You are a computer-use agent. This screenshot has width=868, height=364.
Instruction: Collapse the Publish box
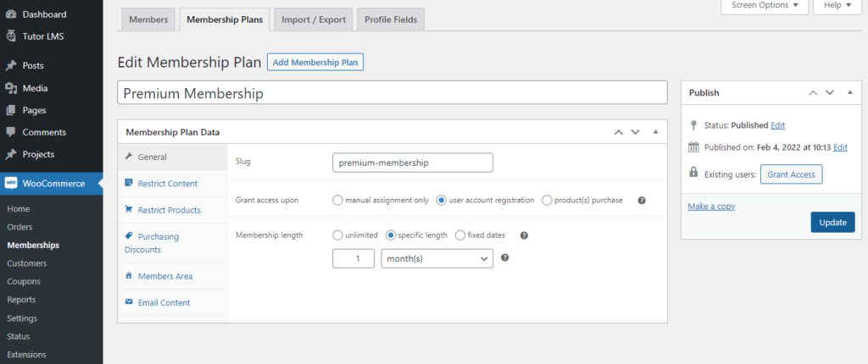(849, 92)
